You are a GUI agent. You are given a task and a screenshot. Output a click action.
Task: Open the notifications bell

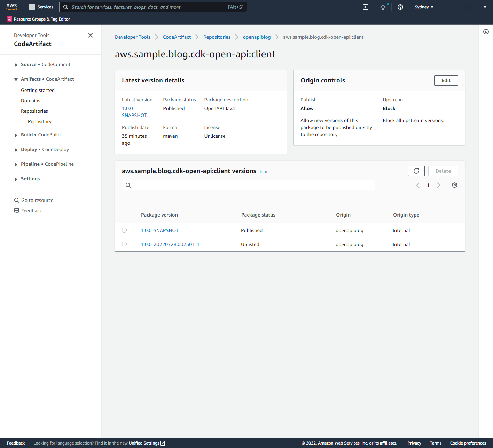pos(383,7)
